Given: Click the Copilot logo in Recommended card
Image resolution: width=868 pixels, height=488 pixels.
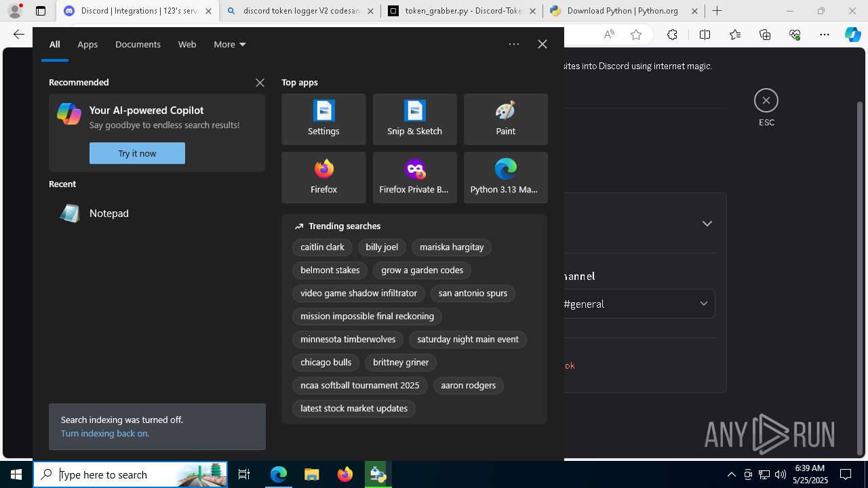Looking at the screenshot, I should tap(69, 114).
